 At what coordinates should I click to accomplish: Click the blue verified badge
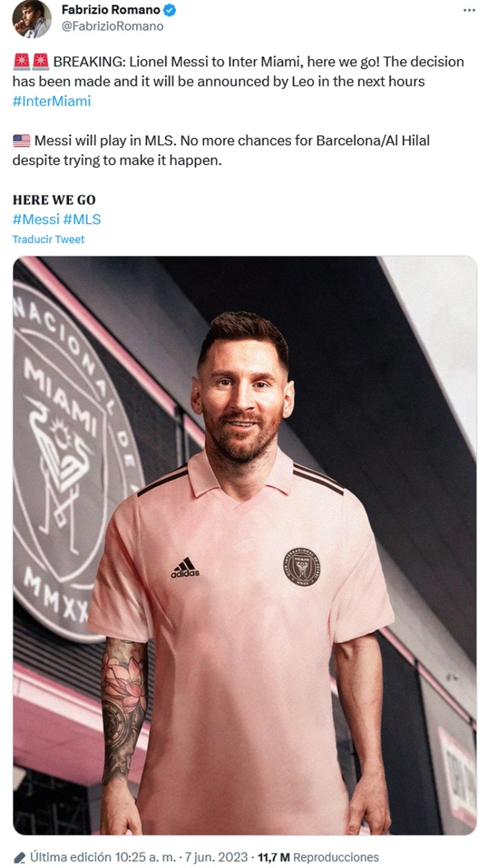[x=170, y=10]
